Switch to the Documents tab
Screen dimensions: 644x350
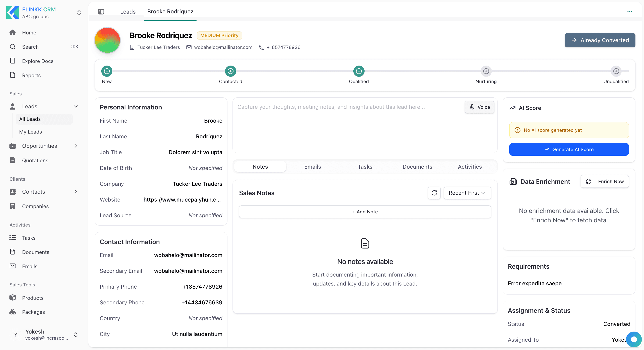coord(417,167)
